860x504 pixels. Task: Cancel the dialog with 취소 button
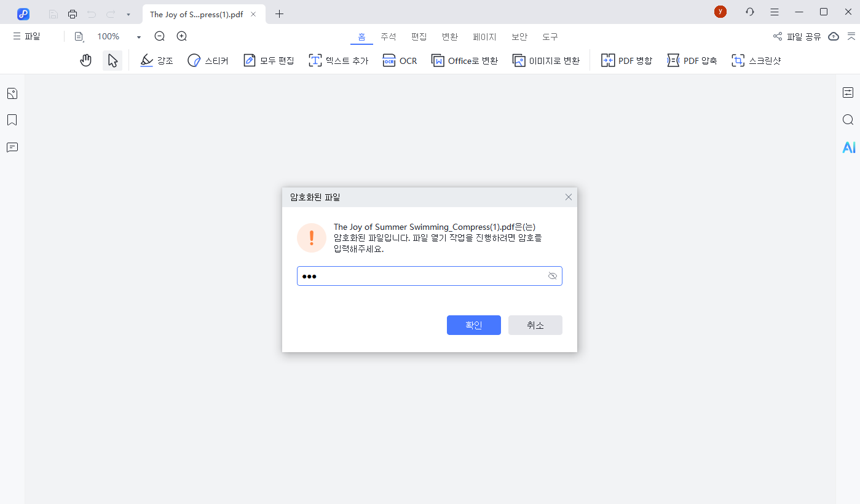point(534,325)
